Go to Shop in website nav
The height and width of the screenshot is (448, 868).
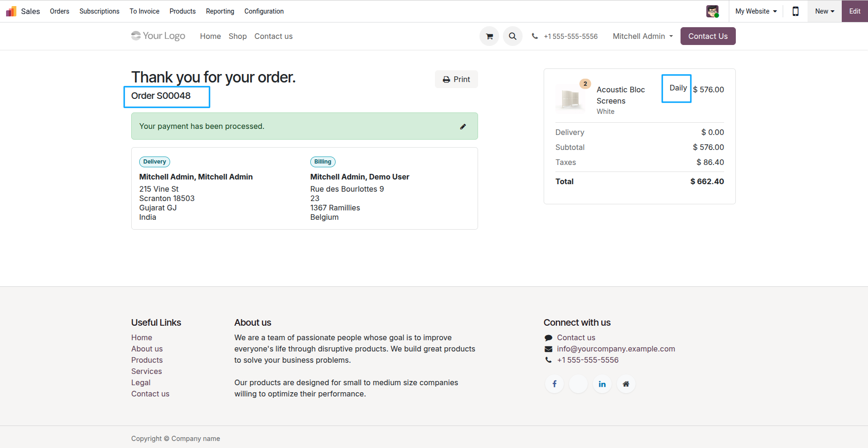[238, 36]
